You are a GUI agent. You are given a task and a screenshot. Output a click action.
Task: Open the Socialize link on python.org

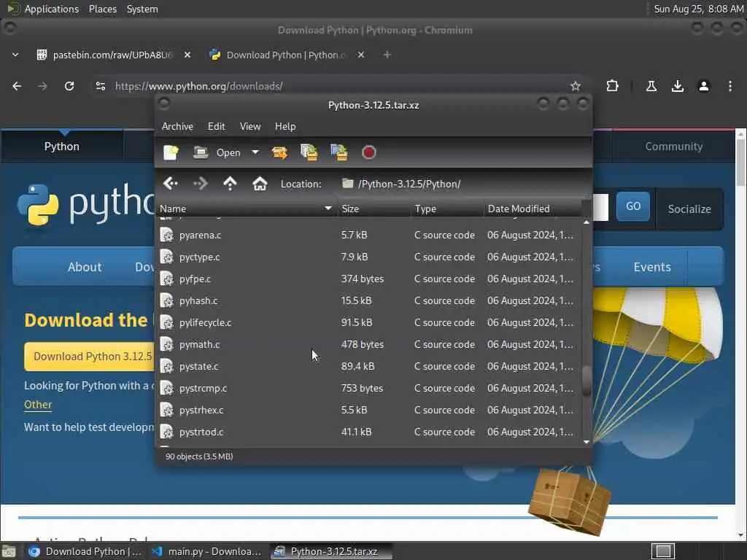689,209
